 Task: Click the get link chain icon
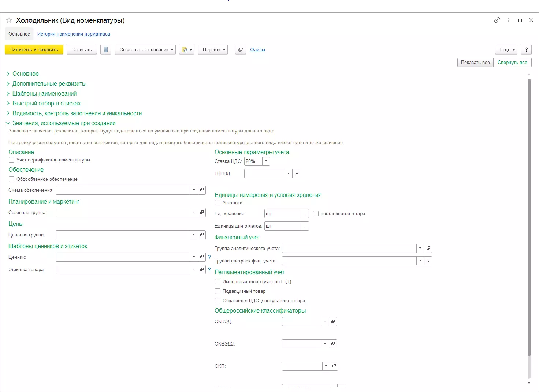[497, 20]
